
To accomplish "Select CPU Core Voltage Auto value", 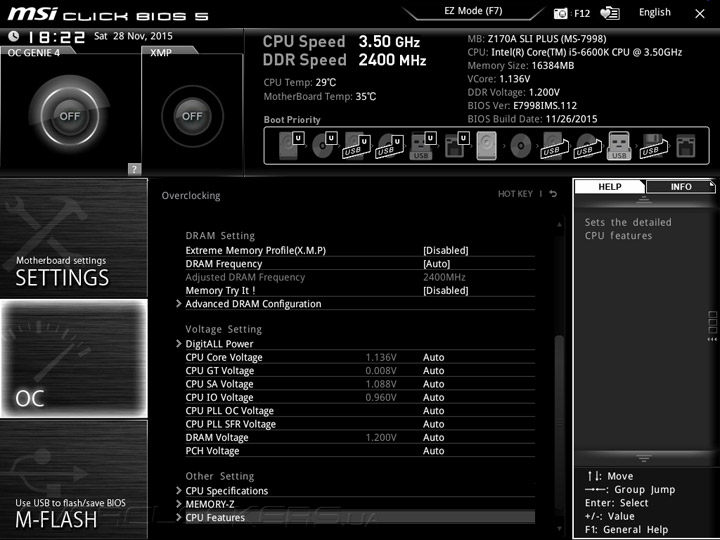I will pos(433,357).
